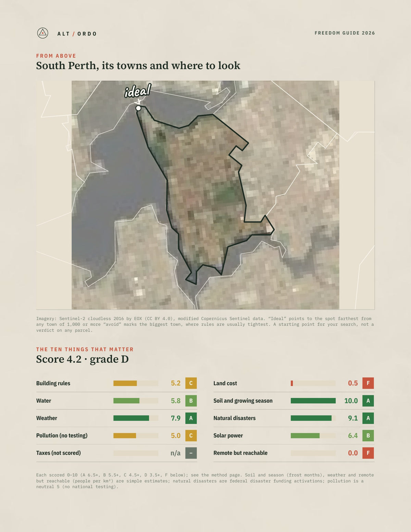The width and height of the screenshot is (411, 532).
Task: Click the B grade badge for Water
Action: pos(191,401)
